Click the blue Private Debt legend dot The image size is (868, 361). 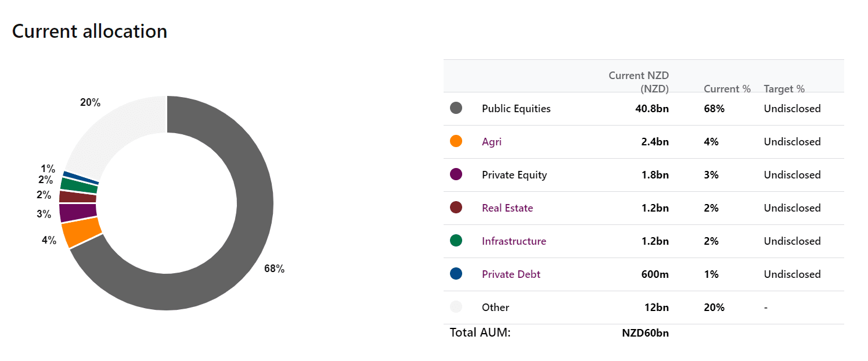[456, 274]
